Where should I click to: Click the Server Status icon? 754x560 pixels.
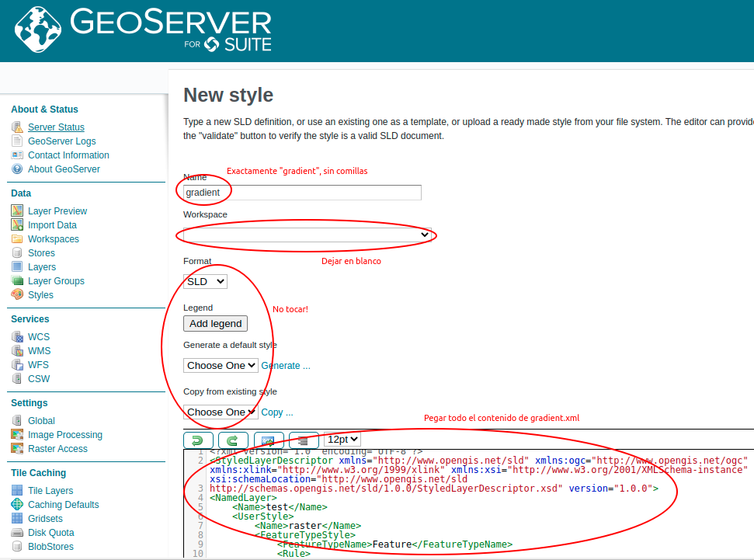(17, 127)
